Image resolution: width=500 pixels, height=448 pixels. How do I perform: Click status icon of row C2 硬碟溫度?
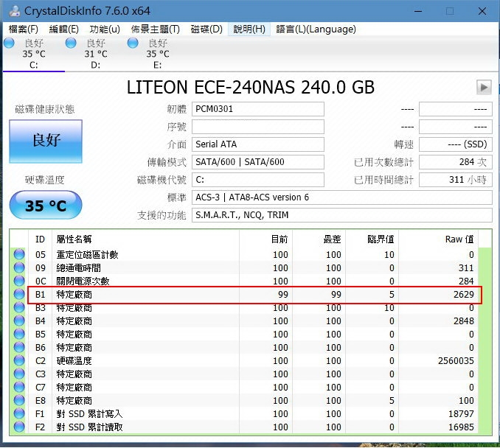pyautogui.click(x=19, y=360)
